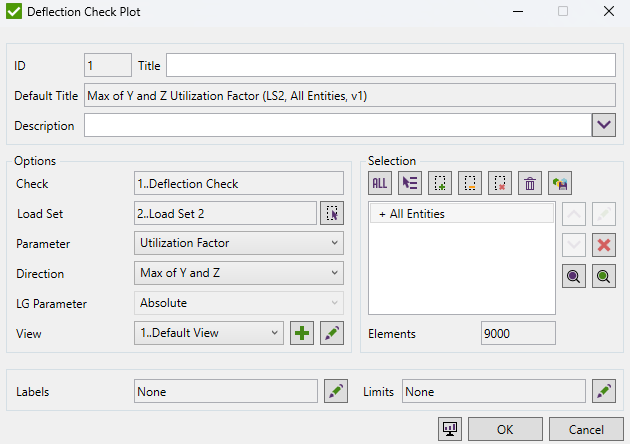Add a new view with green plus

[x=302, y=334]
